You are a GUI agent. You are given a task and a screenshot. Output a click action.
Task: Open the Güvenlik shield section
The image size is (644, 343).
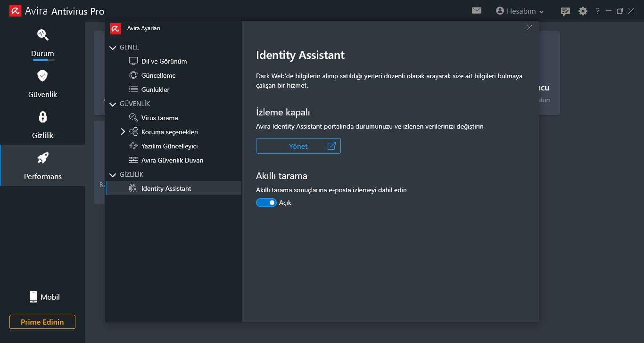[42, 84]
